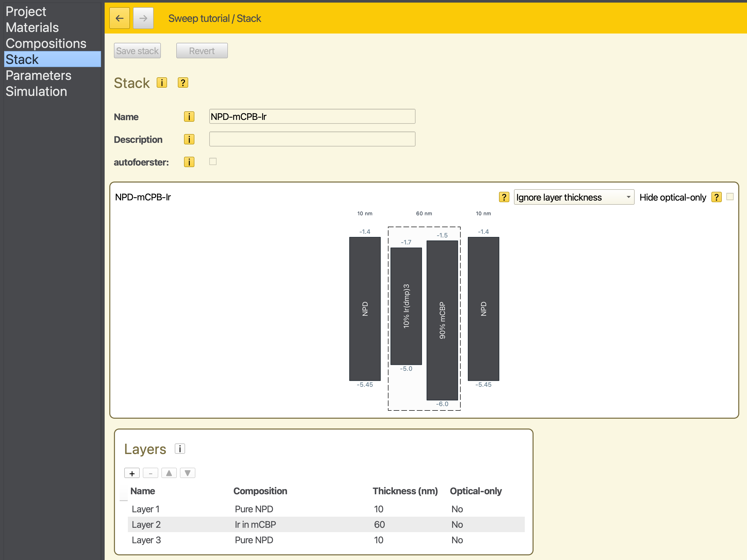Open Parameters in the sidebar
The image size is (747, 560).
pyautogui.click(x=38, y=75)
